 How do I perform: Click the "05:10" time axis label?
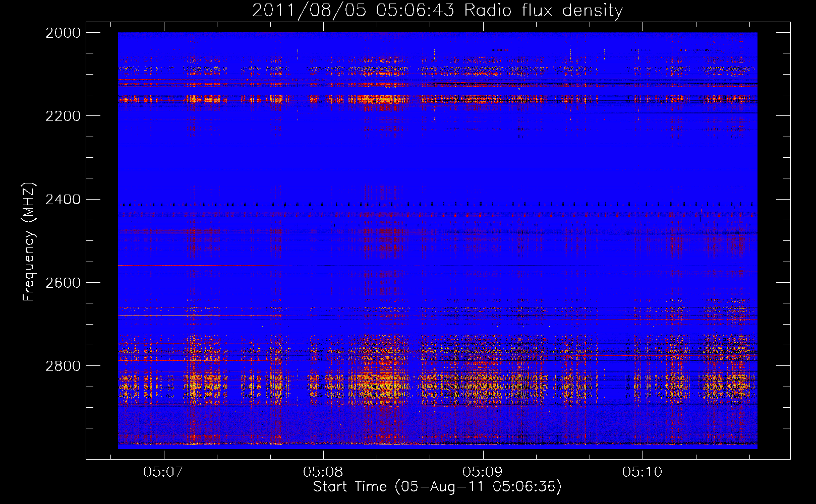[x=642, y=472]
